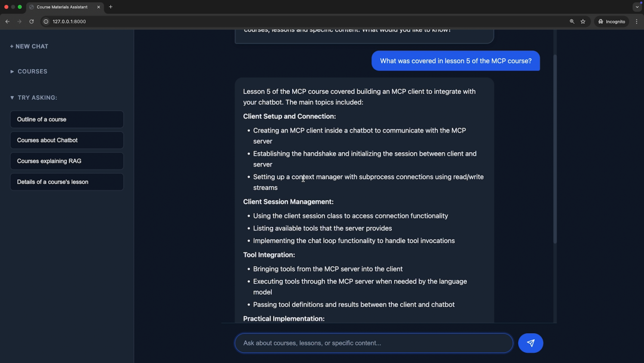
Task: Start a new chat
Action: pos(29,47)
